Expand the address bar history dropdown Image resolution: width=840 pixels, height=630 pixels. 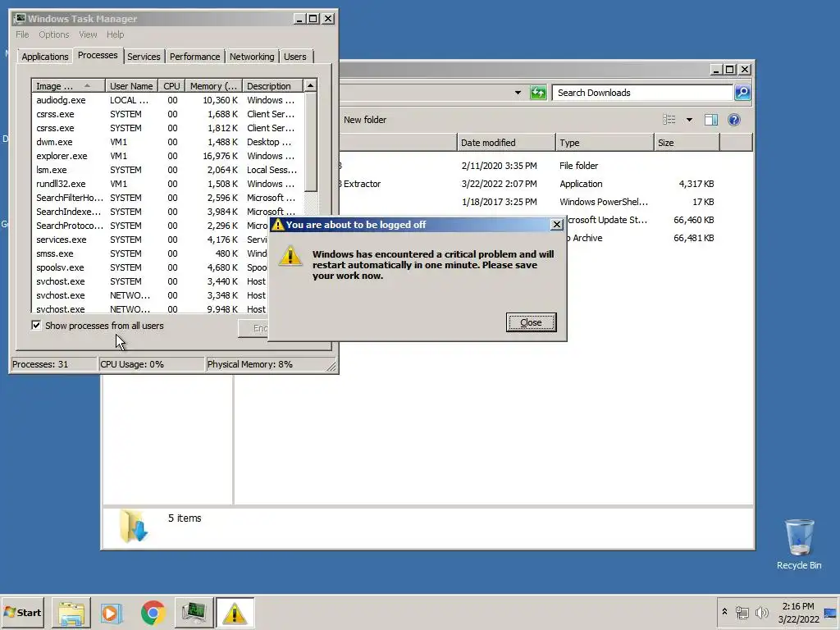click(x=518, y=93)
